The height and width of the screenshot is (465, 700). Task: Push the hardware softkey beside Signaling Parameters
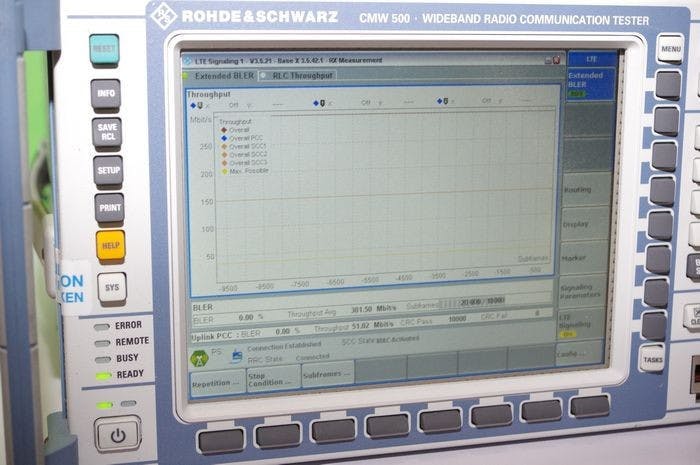[656, 293]
